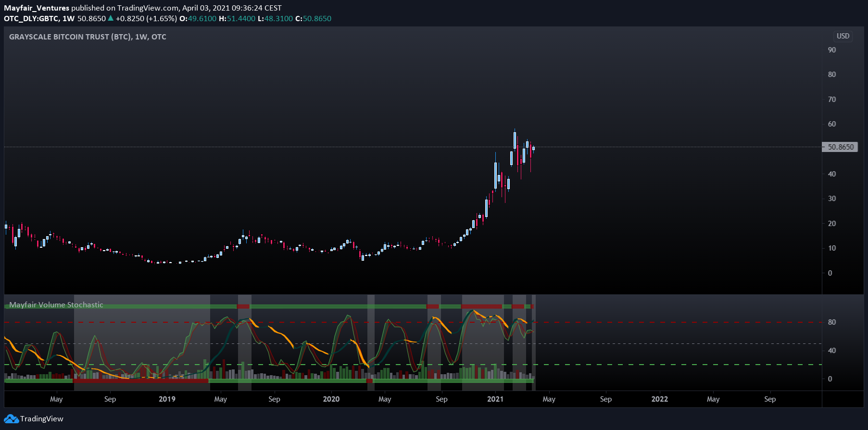Click the 2021 label on time axis
Image resolution: width=868 pixels, height=430 pixels.
(495, 399)
